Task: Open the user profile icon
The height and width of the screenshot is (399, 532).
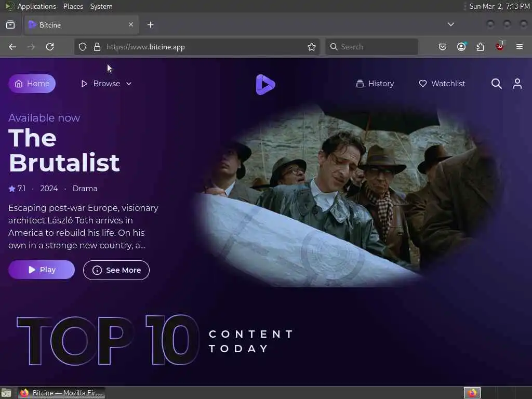Action: pyautogui.click(x=517, y=84)
